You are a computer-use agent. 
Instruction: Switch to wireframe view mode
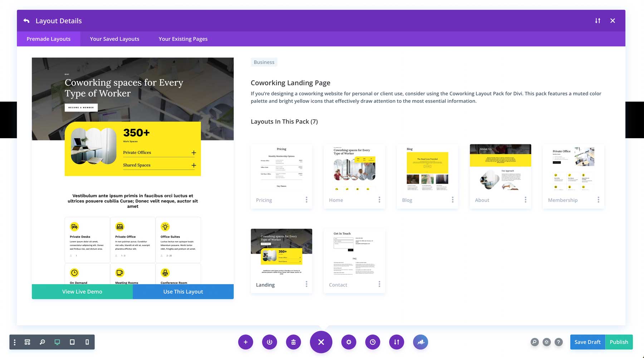tap(28, 342)
